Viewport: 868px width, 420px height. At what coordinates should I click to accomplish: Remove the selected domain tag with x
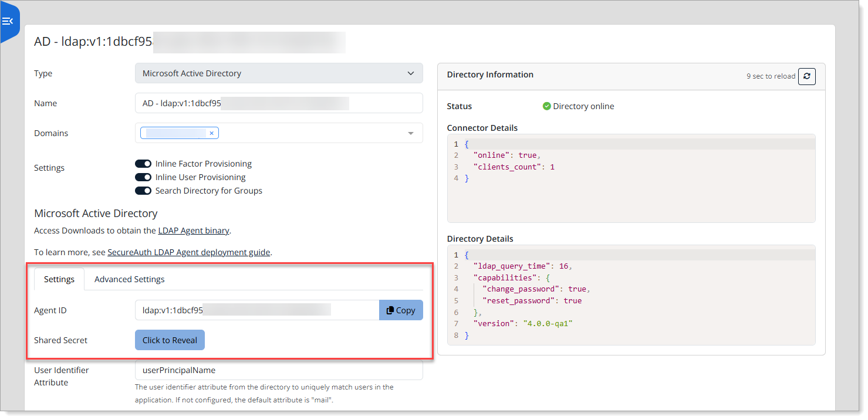(211, 133)
